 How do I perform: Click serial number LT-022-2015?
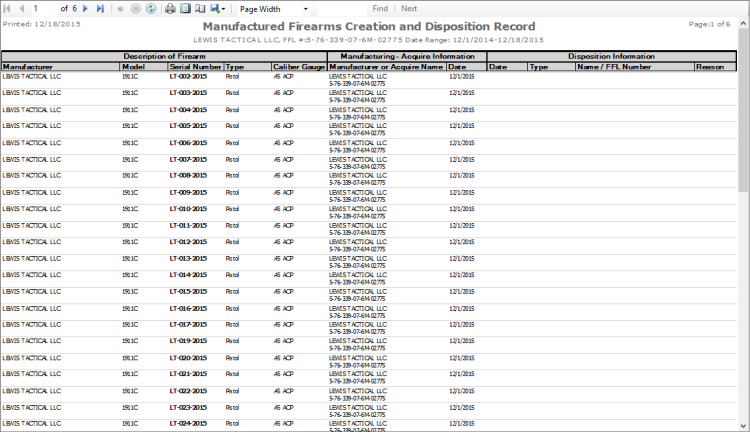(x=188, y=391)
